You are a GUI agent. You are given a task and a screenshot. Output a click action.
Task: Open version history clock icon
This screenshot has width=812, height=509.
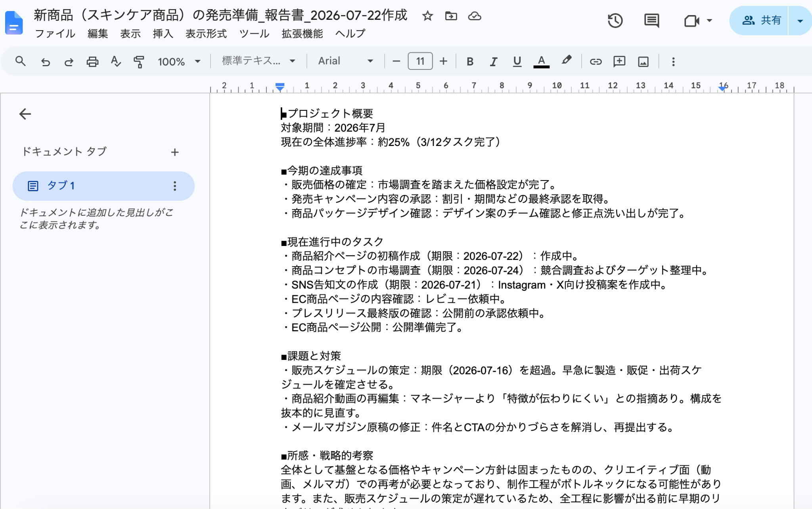615,21
